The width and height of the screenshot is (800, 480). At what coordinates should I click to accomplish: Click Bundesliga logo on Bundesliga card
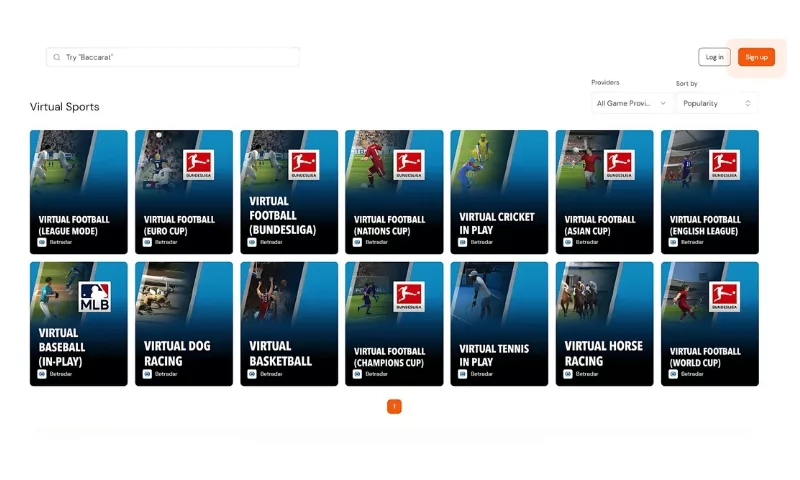point(304,164)
